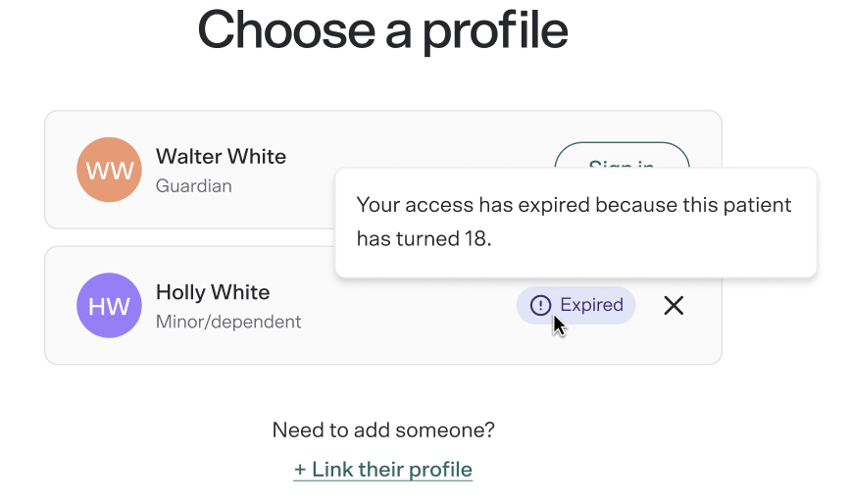Click the access expired tooltip message
Image resolution: width=849 pixels, height=504 pixels.
[575, 223]
